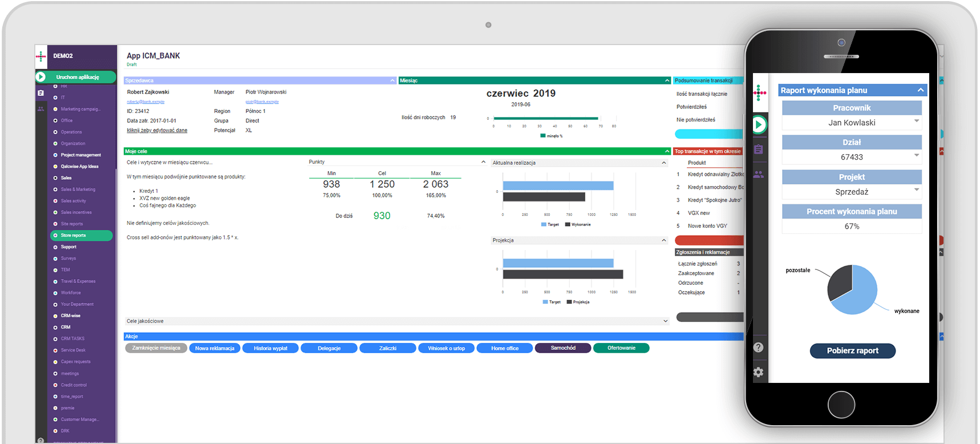Click desktop sidebar people icon
Screen dimensions: 980x444
[41, 108]
